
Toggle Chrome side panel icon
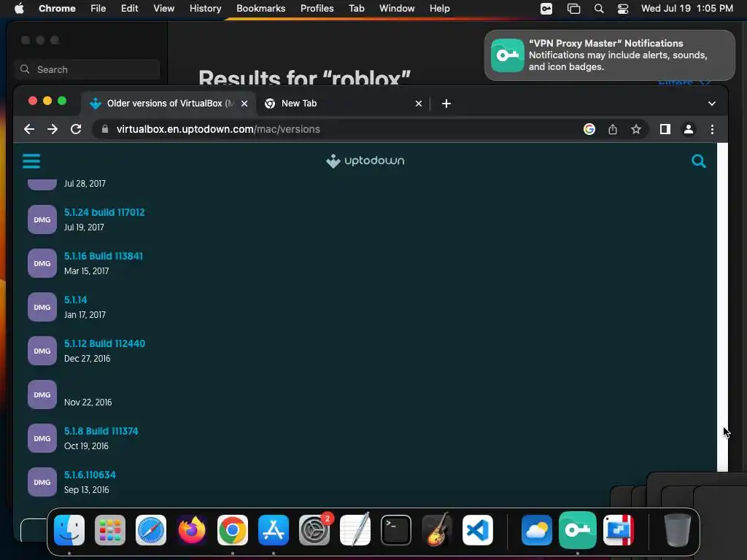pos(665,129)
